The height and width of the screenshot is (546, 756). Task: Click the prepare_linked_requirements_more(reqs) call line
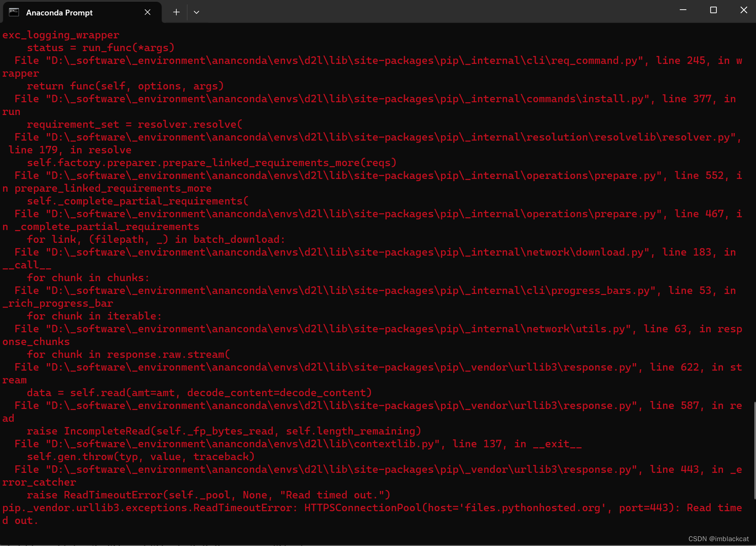click(x=212, y=163)
